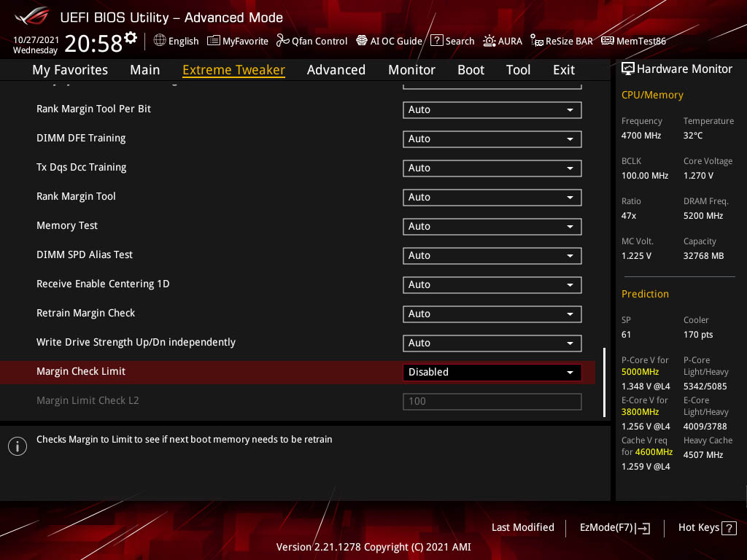
Task: Select the Retrain Margin Check label
Action: click(x=86, y=313)
